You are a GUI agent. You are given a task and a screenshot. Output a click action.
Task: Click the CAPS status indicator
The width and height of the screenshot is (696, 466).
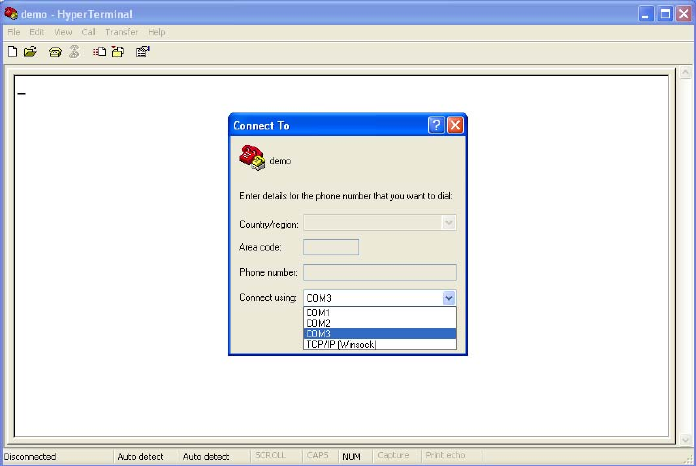point(318,455)
